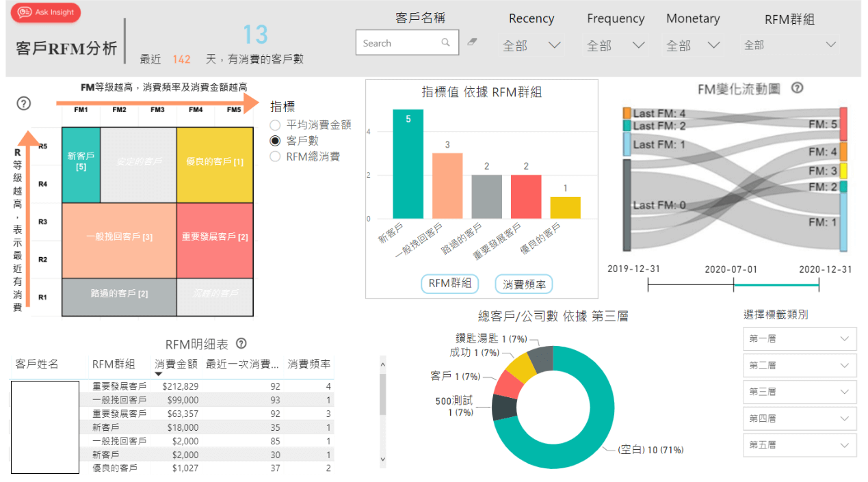The width and height of the screenshot is (868, 482).
Task: Select the 客戶數 radio option
Action: [276, 141]
